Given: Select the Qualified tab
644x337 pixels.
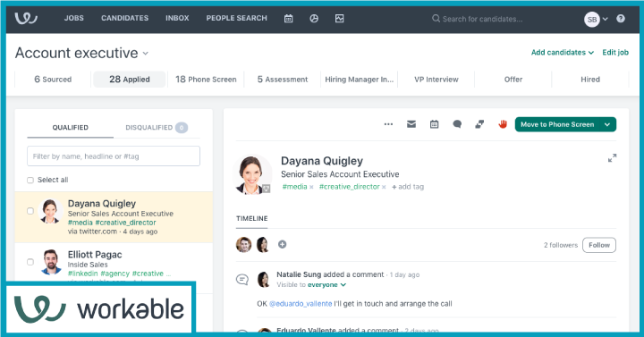Looking at the screenshot, I should pyautogui.click(x=71, y=127).
